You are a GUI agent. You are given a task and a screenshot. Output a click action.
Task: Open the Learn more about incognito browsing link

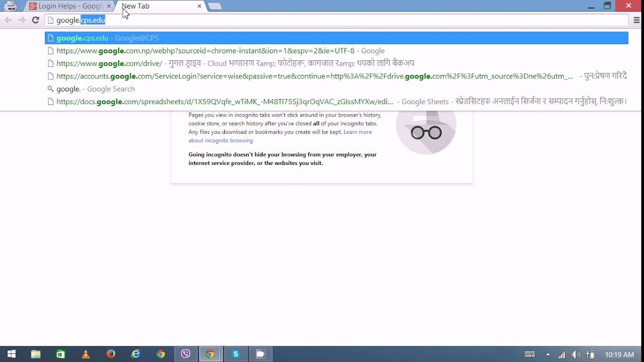click(x=280, y=136)
